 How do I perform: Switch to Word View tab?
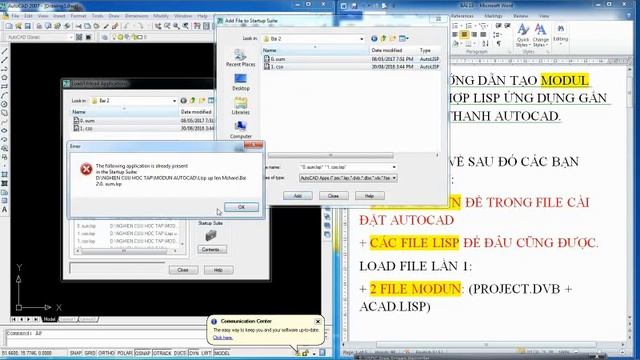544,16
